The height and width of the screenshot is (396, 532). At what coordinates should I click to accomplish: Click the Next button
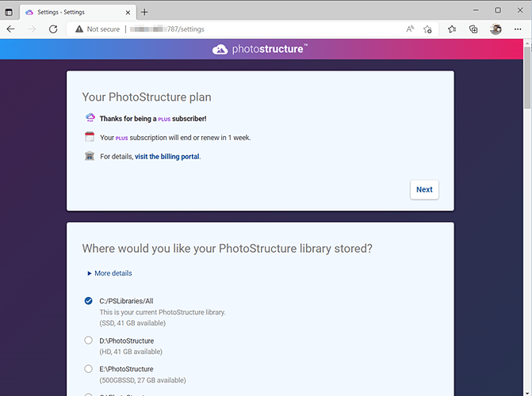[x=424, y=189]
